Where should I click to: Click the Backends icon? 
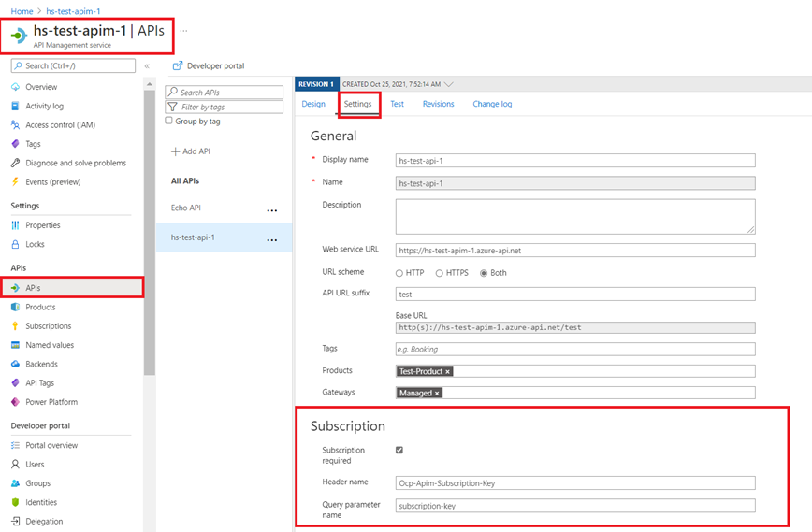(x=16, y=364)
